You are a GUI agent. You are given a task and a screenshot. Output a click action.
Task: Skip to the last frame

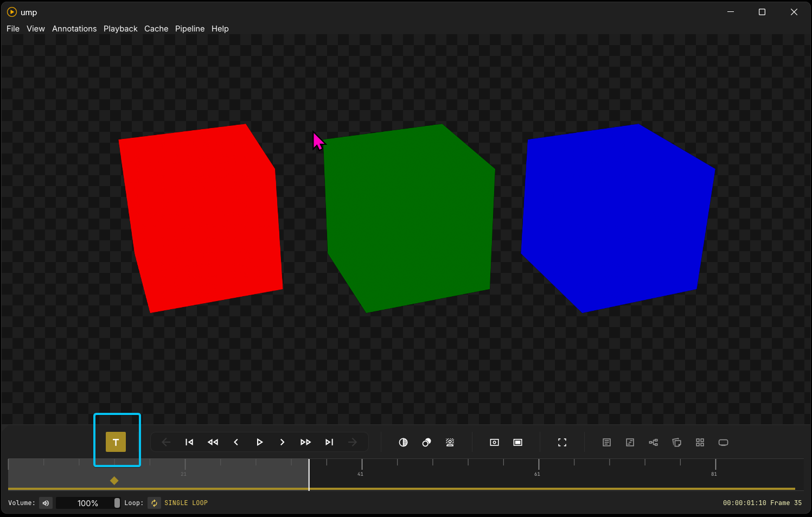click(329, 442)
